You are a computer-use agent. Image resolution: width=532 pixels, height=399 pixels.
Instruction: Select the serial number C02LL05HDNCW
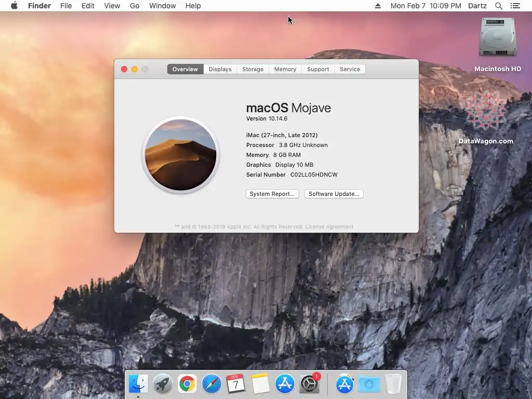(x=314, y=175)
